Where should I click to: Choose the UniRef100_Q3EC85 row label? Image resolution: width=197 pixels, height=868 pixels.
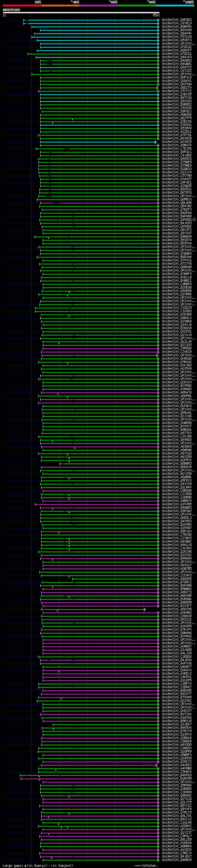(x=176, y=94)
